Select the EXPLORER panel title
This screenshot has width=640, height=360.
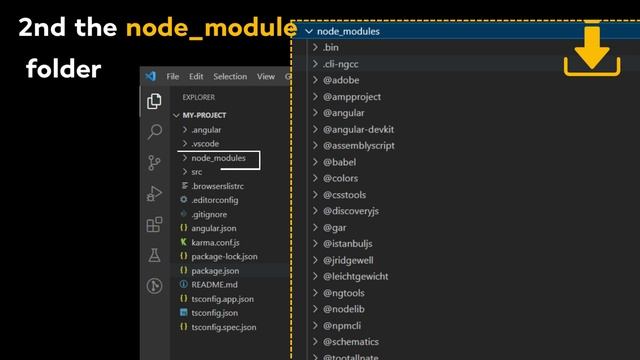tap(199, 97)
